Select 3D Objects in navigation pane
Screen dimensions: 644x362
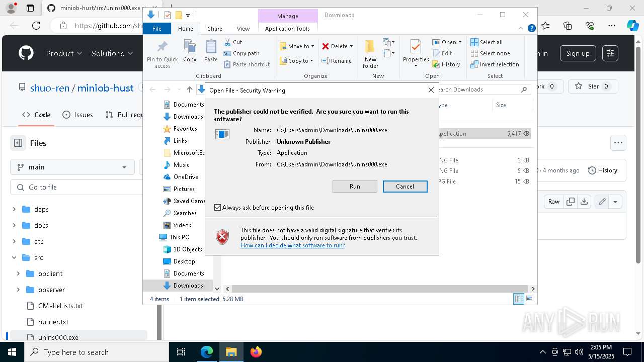point(183,249)
